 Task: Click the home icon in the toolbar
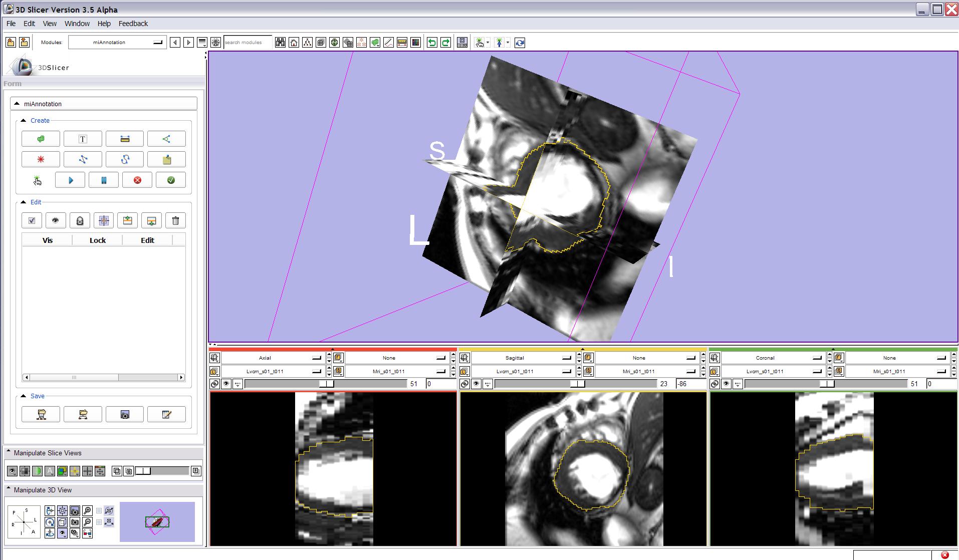pos(294,43)
